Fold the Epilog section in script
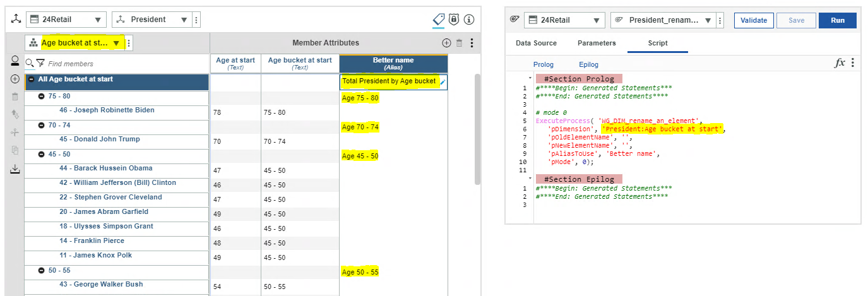Screen dimensions: 868x296 (530, 179)
